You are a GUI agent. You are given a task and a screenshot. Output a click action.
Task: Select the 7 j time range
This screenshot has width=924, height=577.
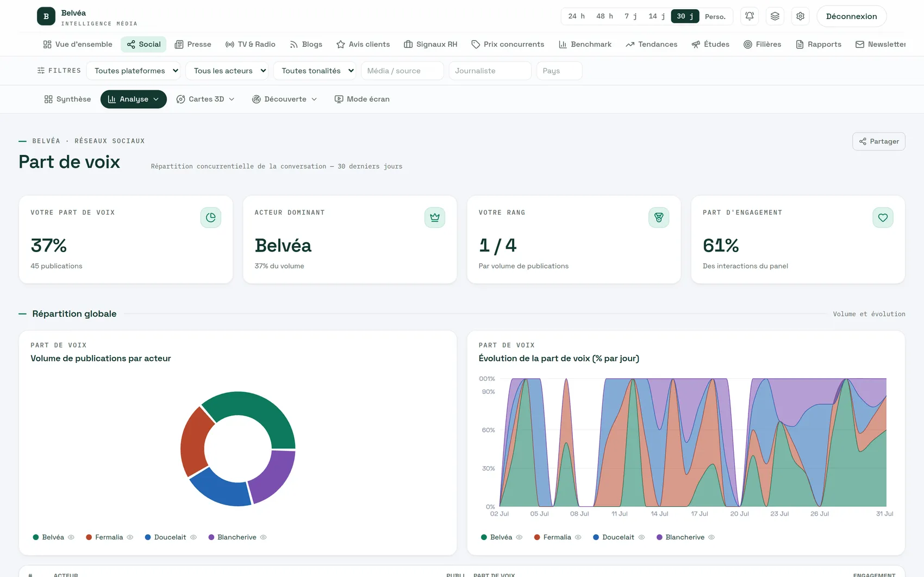630,16
